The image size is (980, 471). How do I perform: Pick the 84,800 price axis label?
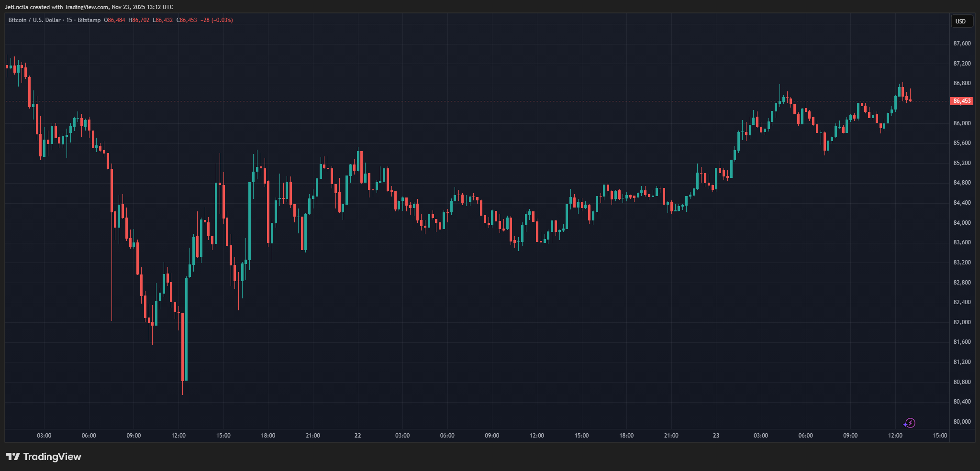pyautogui.click(x=962, y=183)
